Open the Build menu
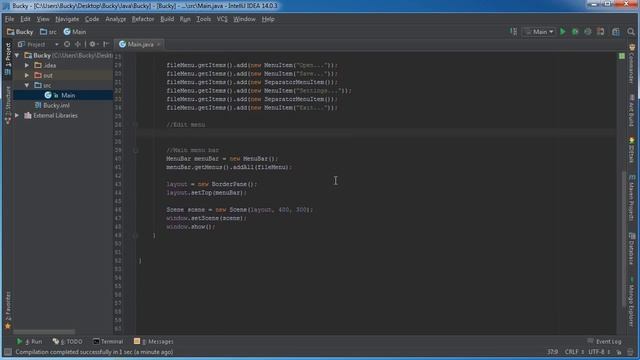 point(167,19)
